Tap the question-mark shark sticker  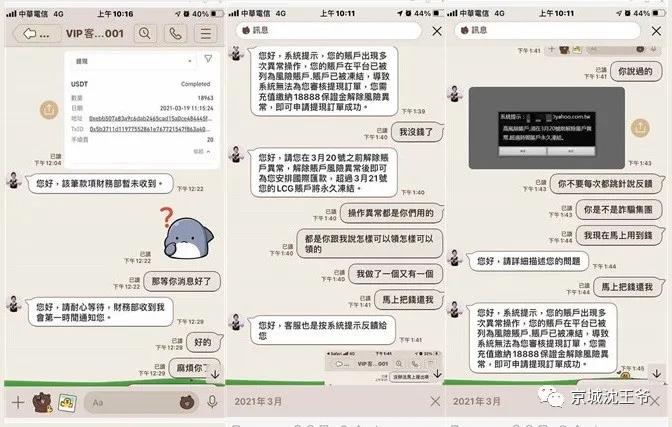point(186,233)
